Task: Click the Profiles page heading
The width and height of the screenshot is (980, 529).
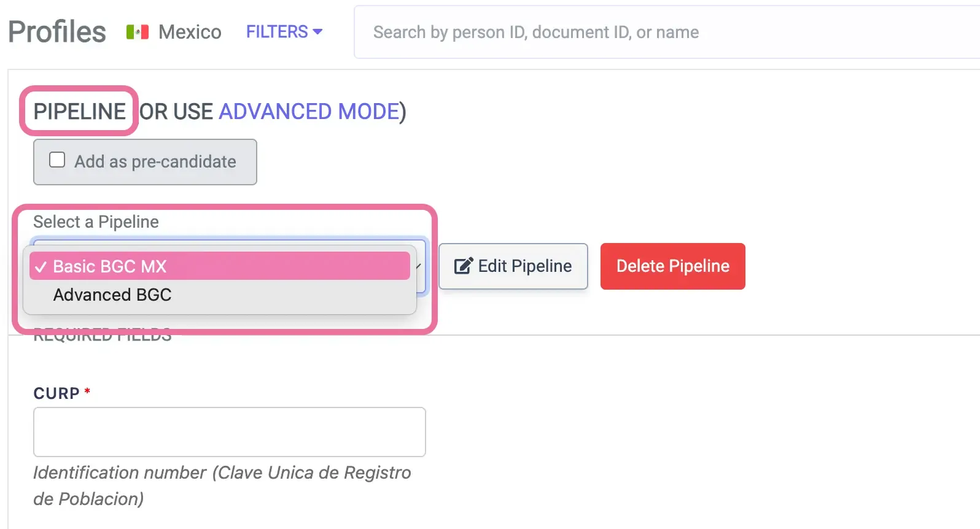Action: pyautogui.click(x=56, y=31)
